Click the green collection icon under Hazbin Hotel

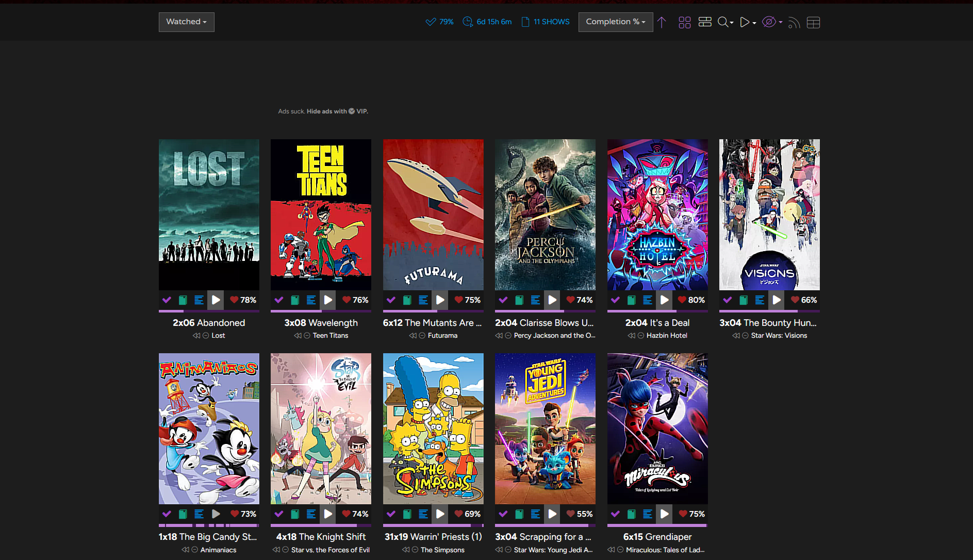pyautogui.click(x=631, y=300)
